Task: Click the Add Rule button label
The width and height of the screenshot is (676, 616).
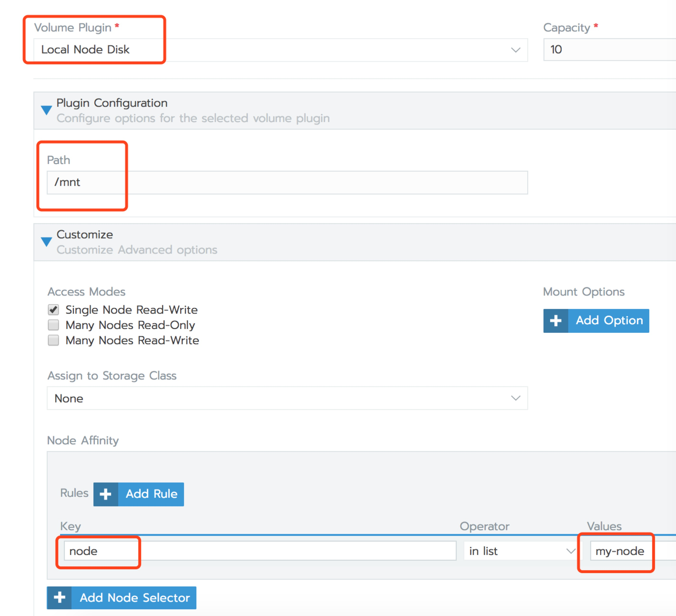Action: tap(151, 494)
